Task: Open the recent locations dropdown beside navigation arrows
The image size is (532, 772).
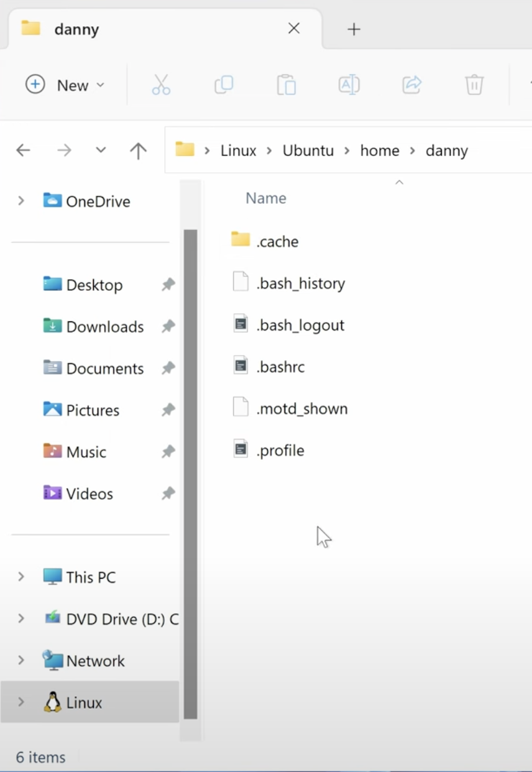Action: click(x=100, y=150)
